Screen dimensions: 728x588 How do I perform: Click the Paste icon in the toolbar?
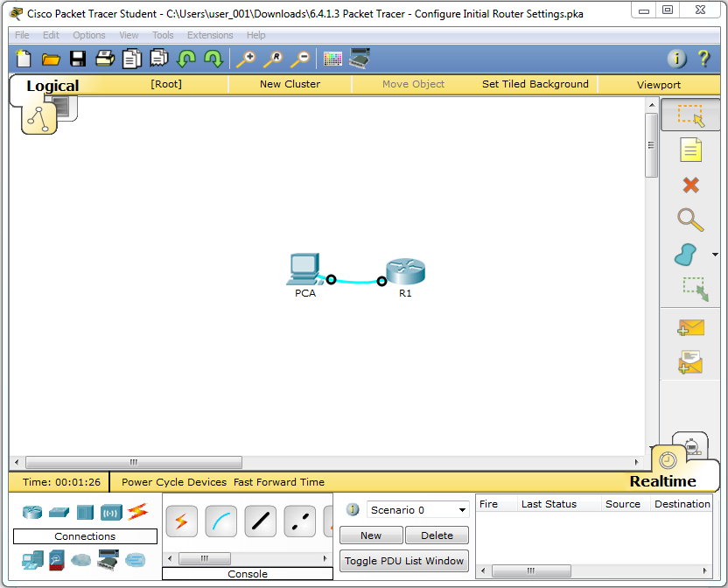point(158,59)
